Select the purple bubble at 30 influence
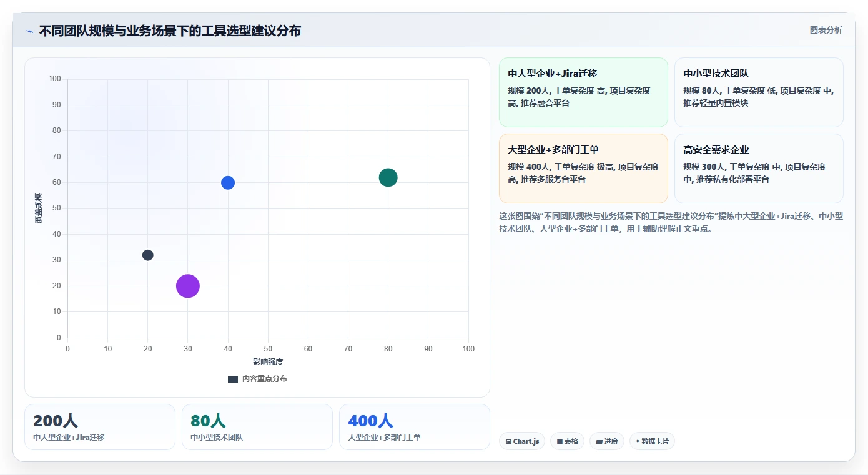This screenshot has width=868, height=475. tap(188, 286)
